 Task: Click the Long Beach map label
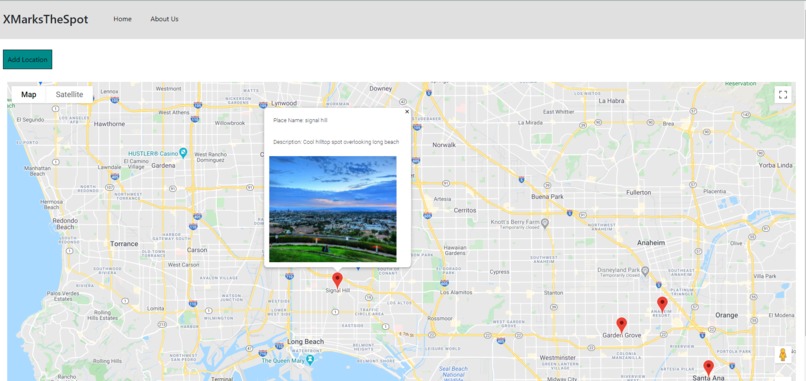pyautogui.click(x=305, y=342)
